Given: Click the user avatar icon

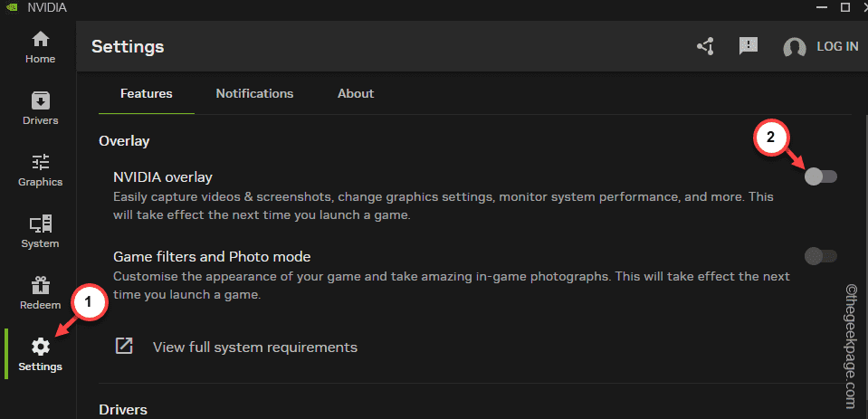Looking at the screenshot, I should [x=795, y=48].
